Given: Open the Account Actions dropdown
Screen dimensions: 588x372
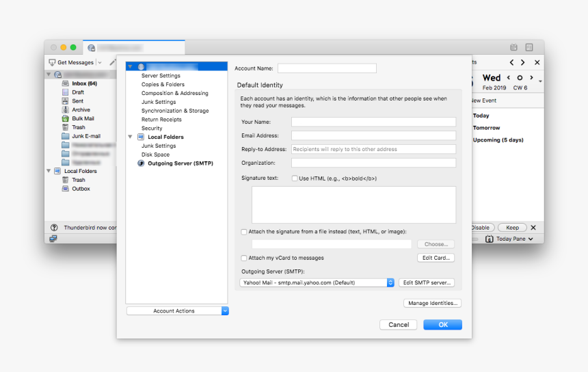Looking at the screenshot, I should click(x=225, y=310).
